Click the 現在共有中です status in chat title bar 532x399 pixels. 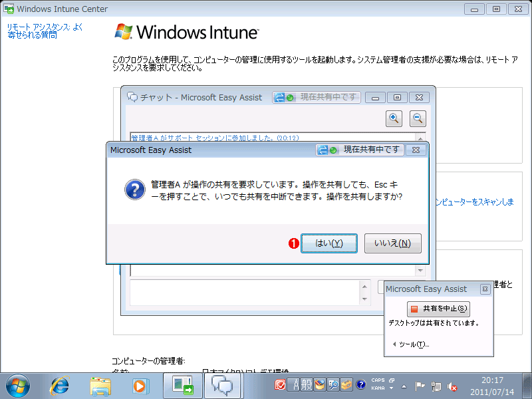(317, 97)
